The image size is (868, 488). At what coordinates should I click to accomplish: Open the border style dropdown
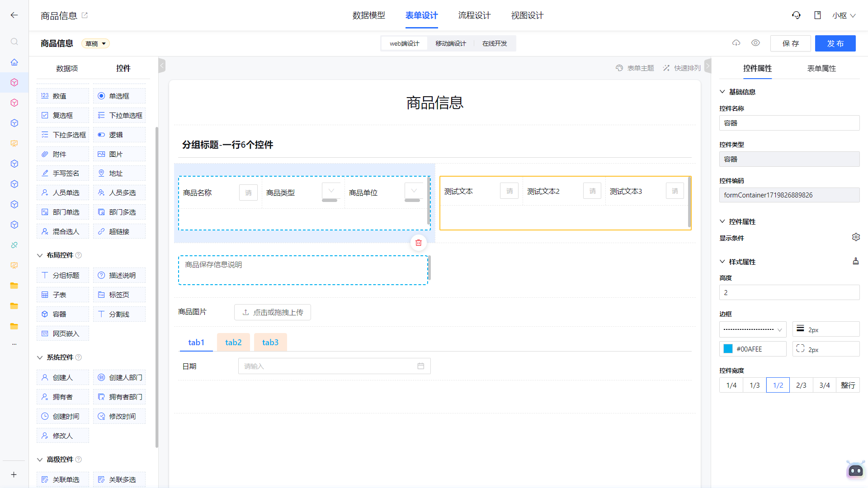pyautogui.click(x=753, y=329)
